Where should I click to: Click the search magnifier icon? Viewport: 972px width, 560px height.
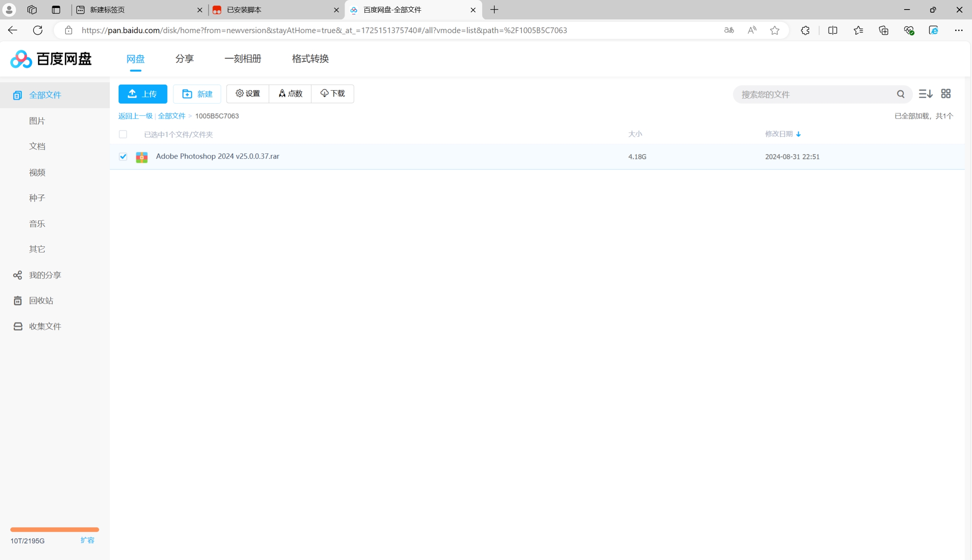coord(901,94)
